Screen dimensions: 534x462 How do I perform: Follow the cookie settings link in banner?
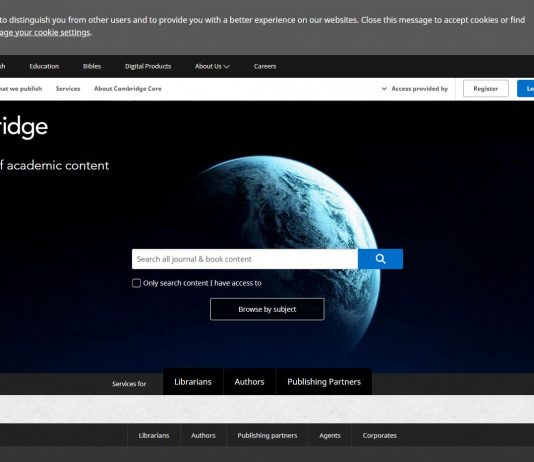(45, 32)
